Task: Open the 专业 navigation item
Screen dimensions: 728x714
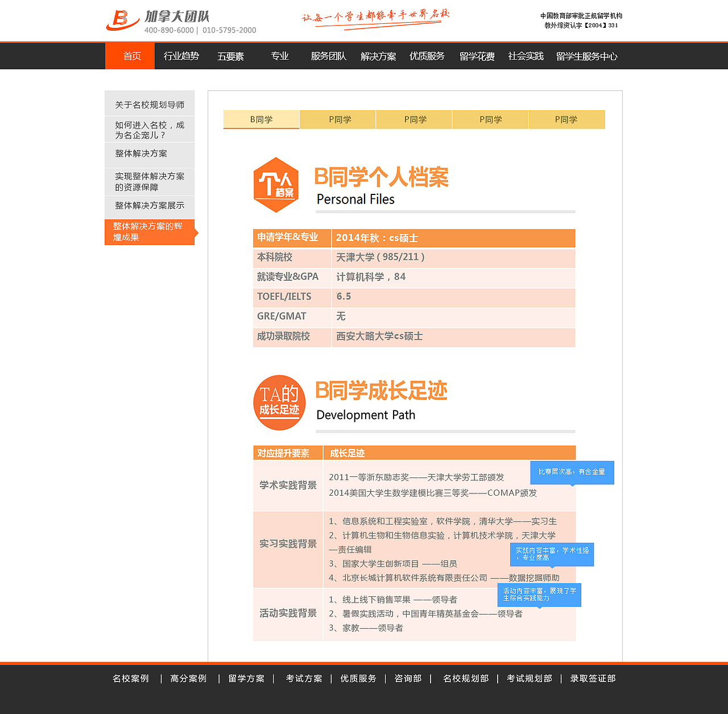Action: [280, 56]
